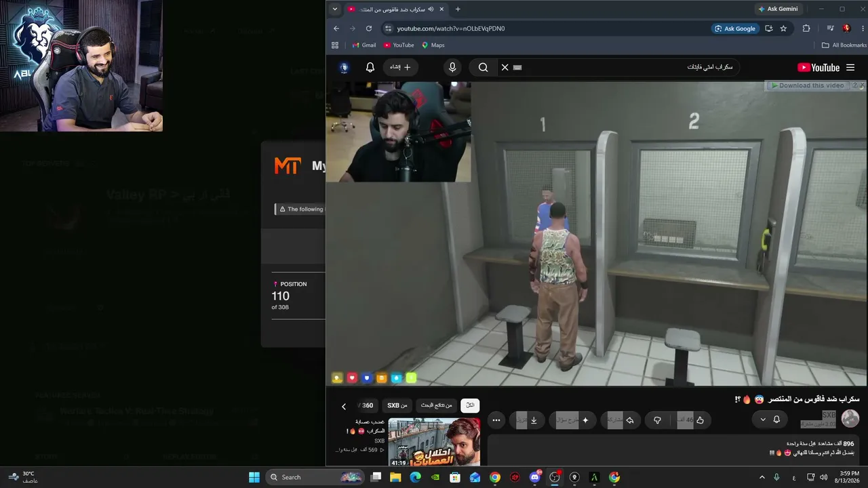Image resolution: width=868 pixels, height=488 pixels.
Task: Open the All Bookmarks folder
Action: point(844,45)
